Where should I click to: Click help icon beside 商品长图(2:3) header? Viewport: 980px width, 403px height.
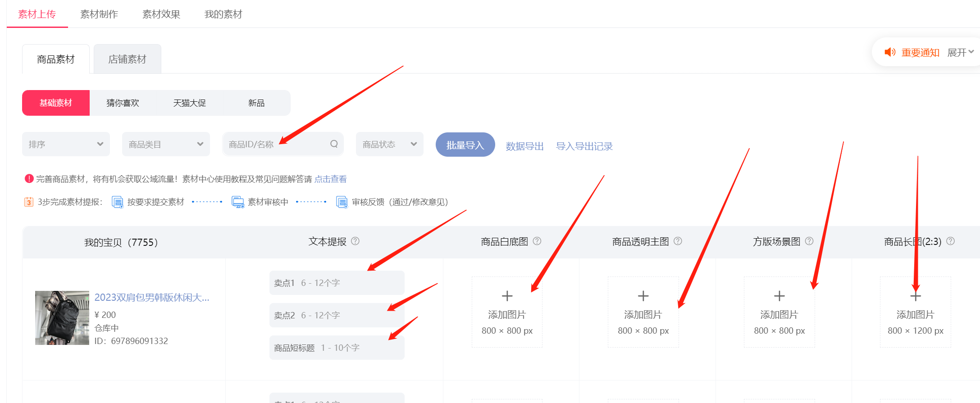tap(950, 241)
